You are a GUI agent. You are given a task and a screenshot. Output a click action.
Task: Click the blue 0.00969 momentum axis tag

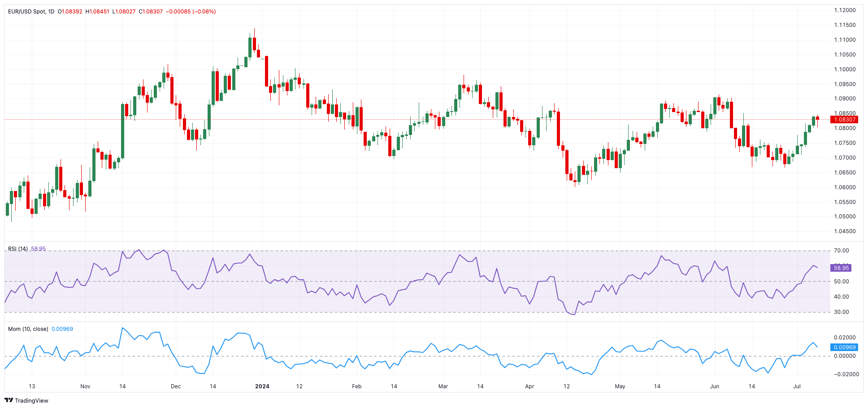pos(844,347)
